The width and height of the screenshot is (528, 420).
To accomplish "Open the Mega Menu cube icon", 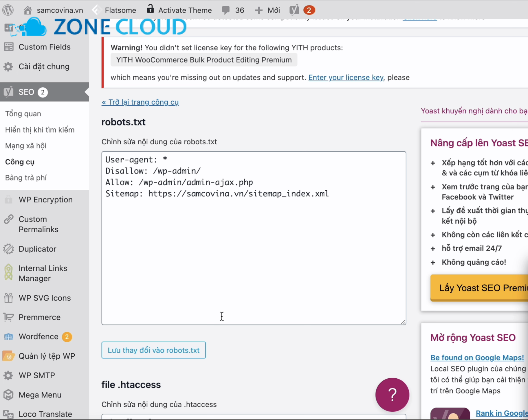I will [8, 395].
